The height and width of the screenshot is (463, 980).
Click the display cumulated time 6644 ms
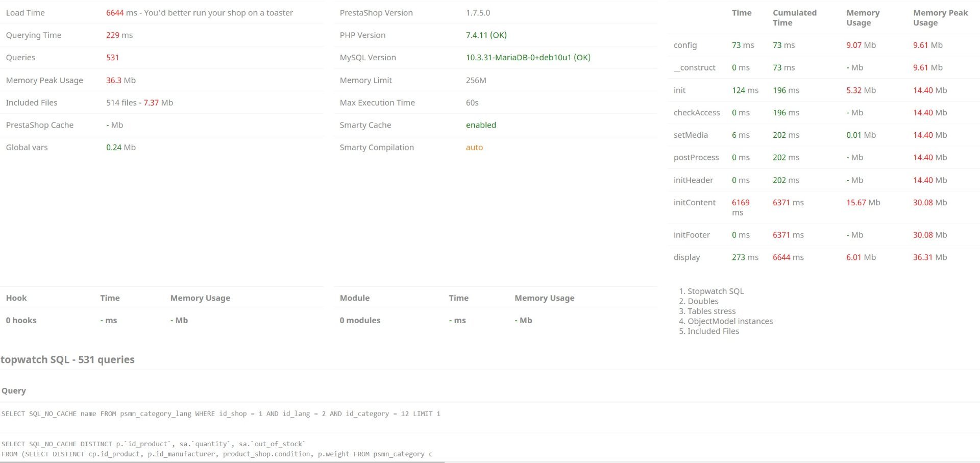coord(788,257)
